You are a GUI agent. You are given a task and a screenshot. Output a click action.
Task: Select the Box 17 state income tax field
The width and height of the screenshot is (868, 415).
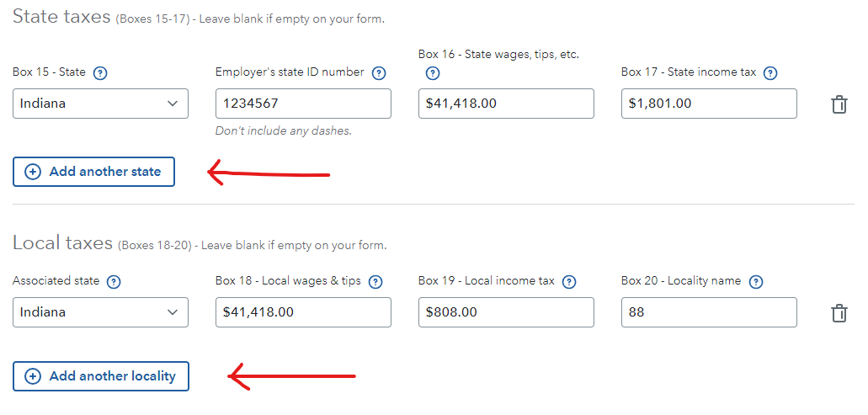(x=709, y=104)
